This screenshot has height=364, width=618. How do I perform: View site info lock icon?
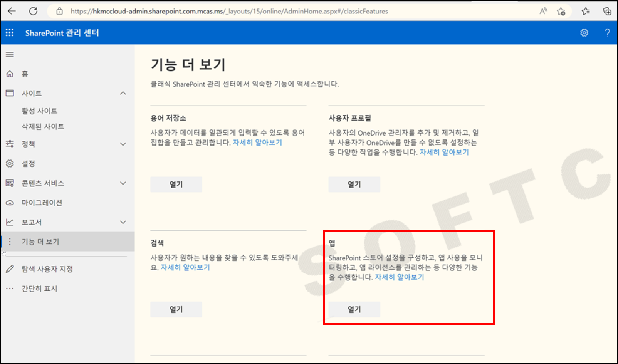tap(59, 11)
